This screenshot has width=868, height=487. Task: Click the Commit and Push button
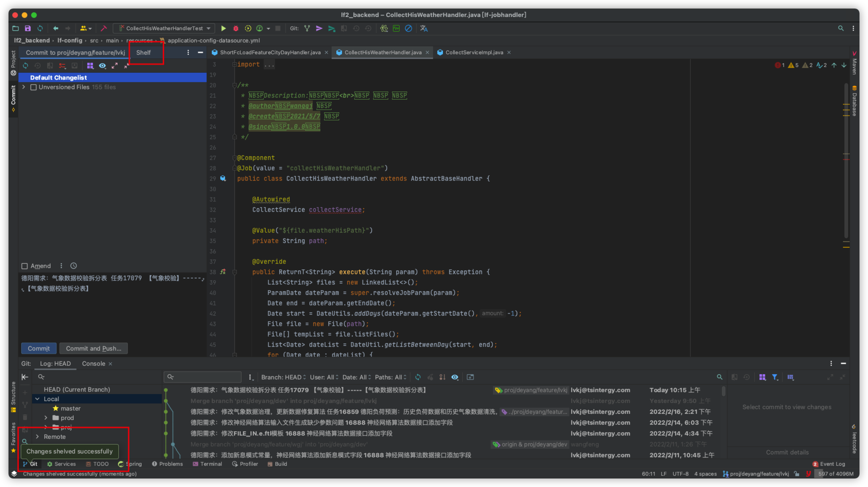[93, 348]
